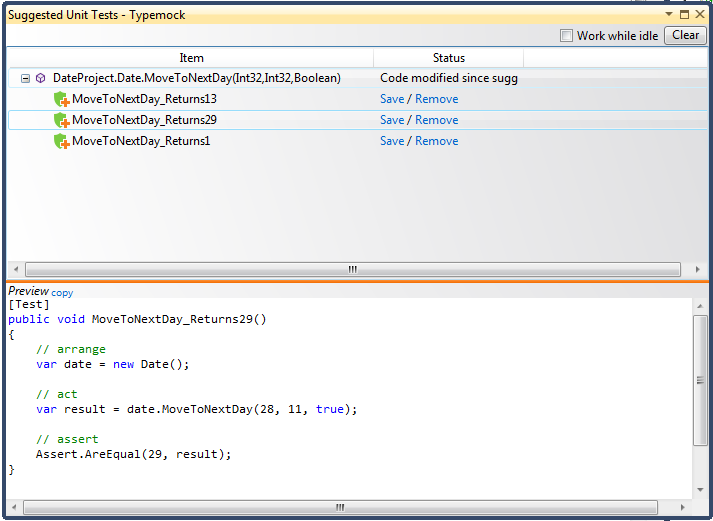Click the purple method cube icon
This screenshot has height=521, width=713.
point(40,78)
